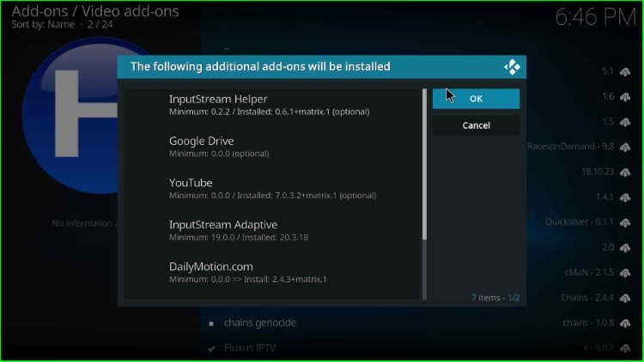644x362 pixels.
Task: Click the 'Add-ons / Video add-ons' heading
Action: pos(95,11)
